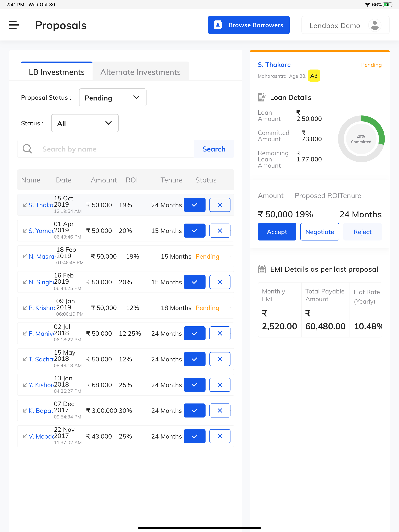The image size is (399, 532).
Task: Open the hamburger menu
Action: [14, 25]
